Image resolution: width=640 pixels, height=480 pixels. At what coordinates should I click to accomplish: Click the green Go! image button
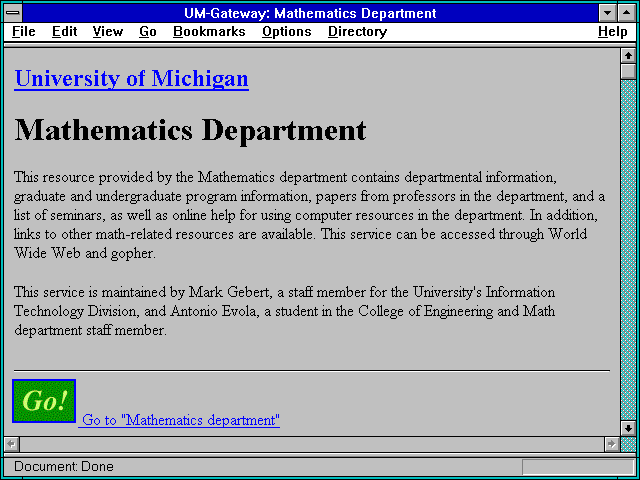point(44,401)
